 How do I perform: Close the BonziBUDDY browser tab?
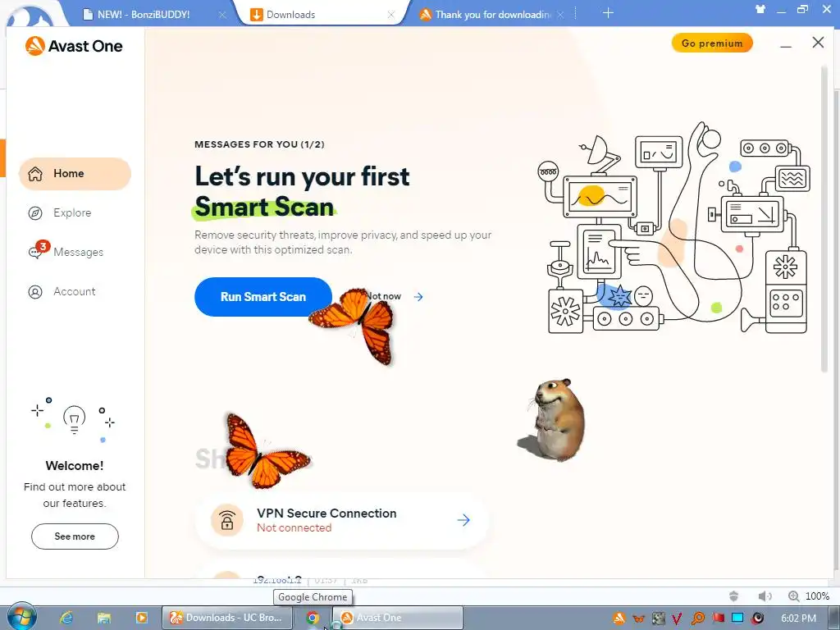pyautogui.click(x=222, y=15)
